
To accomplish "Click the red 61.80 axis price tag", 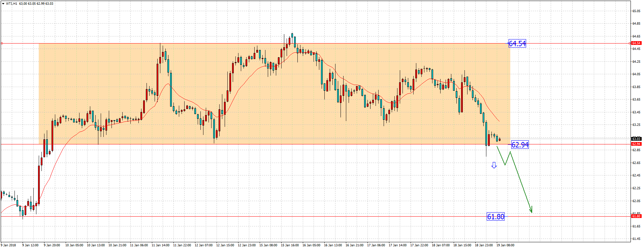I will [x=636, y=216].
